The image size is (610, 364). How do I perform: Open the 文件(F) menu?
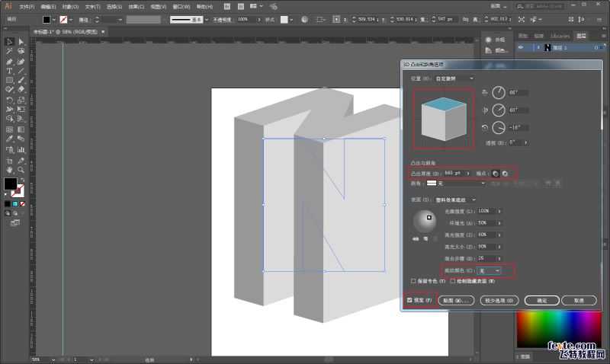tap(26, 6)
